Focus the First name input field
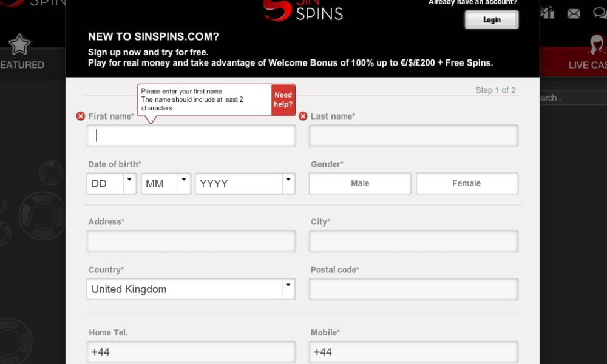 coord(191,136)
